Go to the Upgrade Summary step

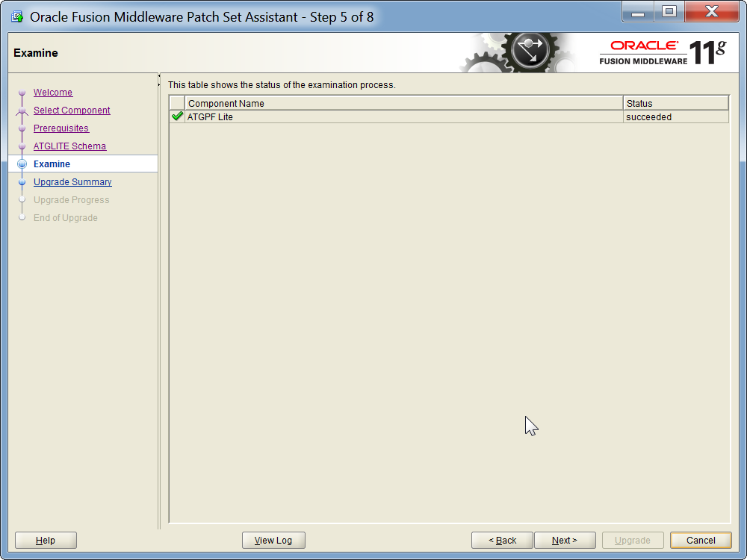[x=72, y=182]
